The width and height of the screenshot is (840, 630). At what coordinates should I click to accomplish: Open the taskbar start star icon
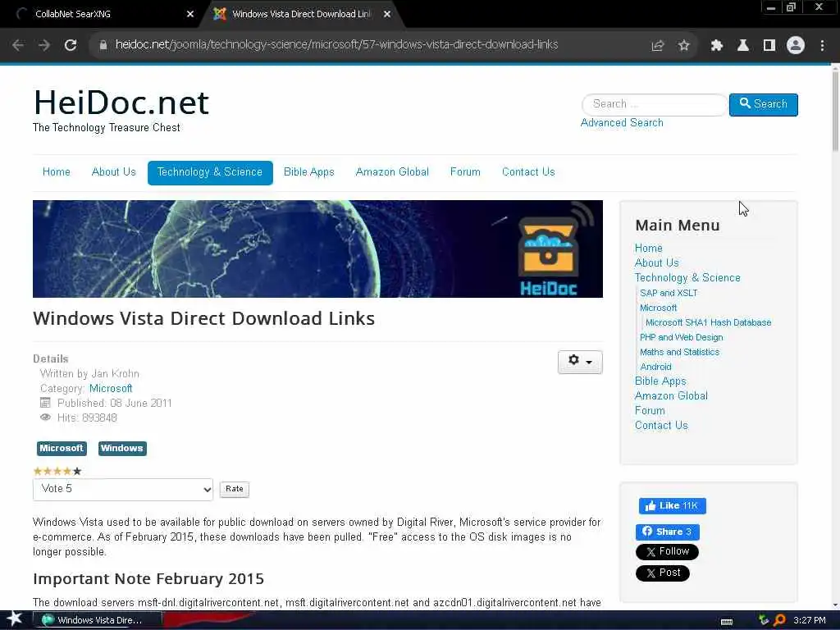click(15, 620)
